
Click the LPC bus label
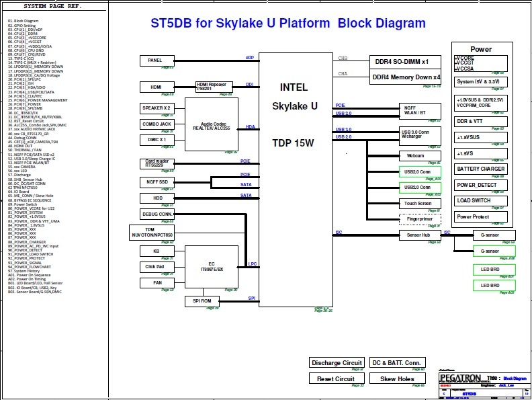[x=253, y=264]
